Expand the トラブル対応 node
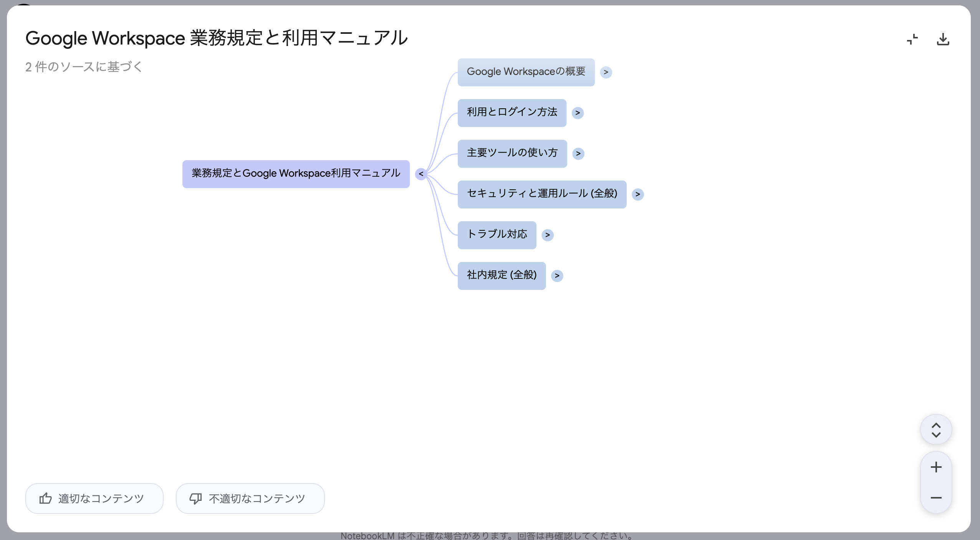This screenshot has width=980, height=540. (x=548, y=235)
